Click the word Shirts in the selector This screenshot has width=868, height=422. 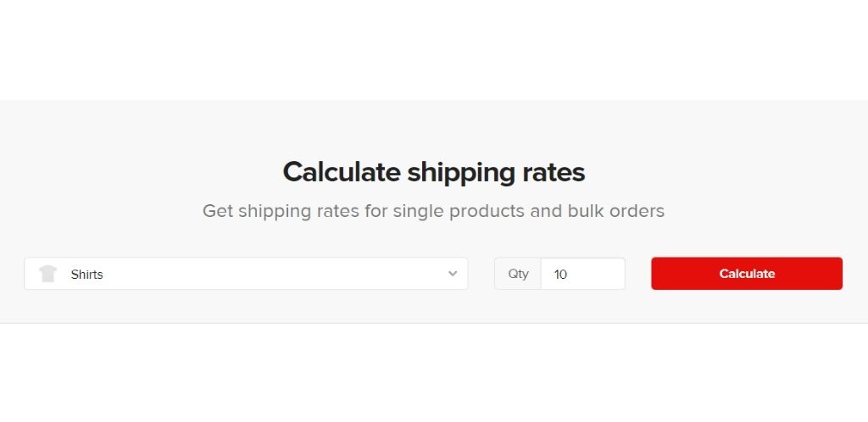[x=87, y=275]
